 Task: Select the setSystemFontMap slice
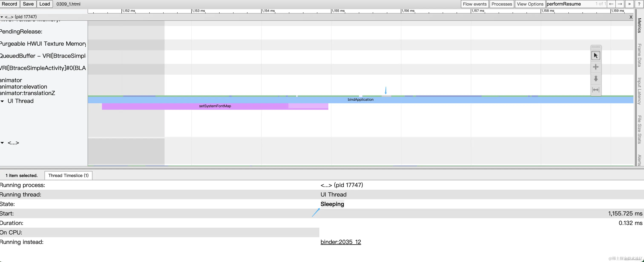(x=215, y=106)
